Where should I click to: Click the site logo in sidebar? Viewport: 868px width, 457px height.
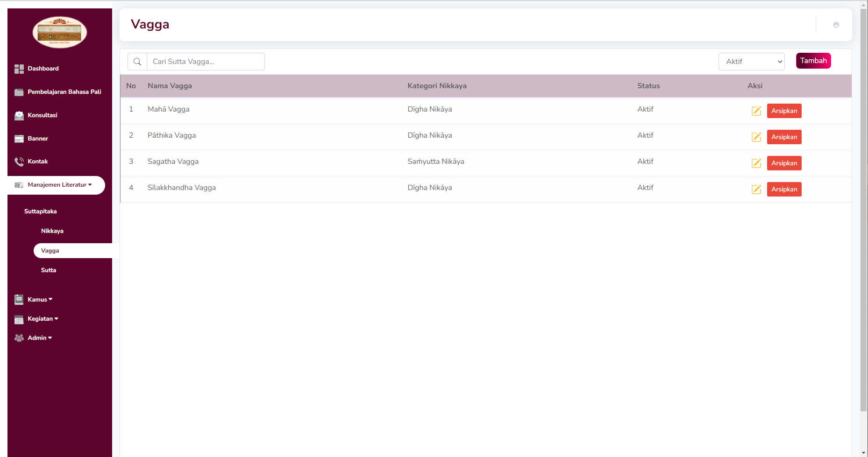point(60,33)
